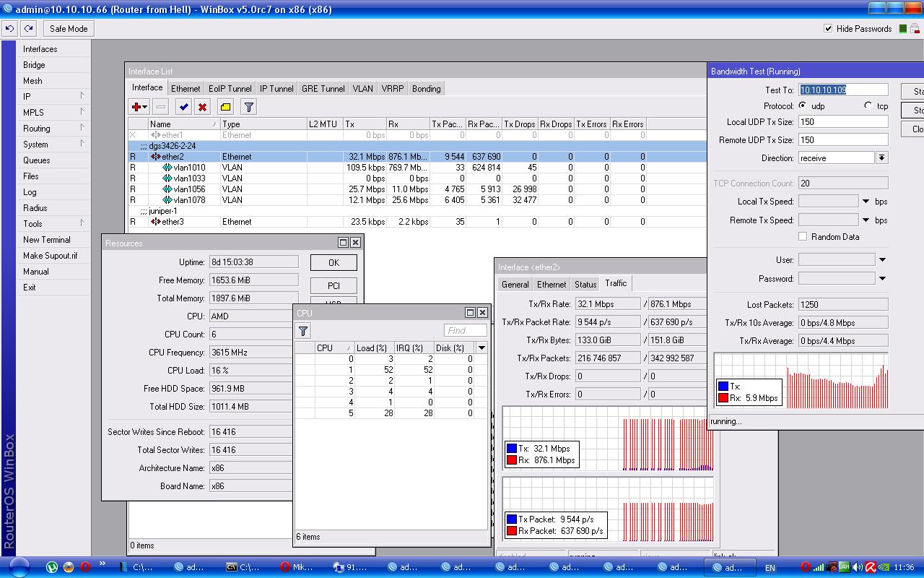924x578 pixels.
Task: Click the Filter funnel in Interface List
Action: click(x=248, y=107)
